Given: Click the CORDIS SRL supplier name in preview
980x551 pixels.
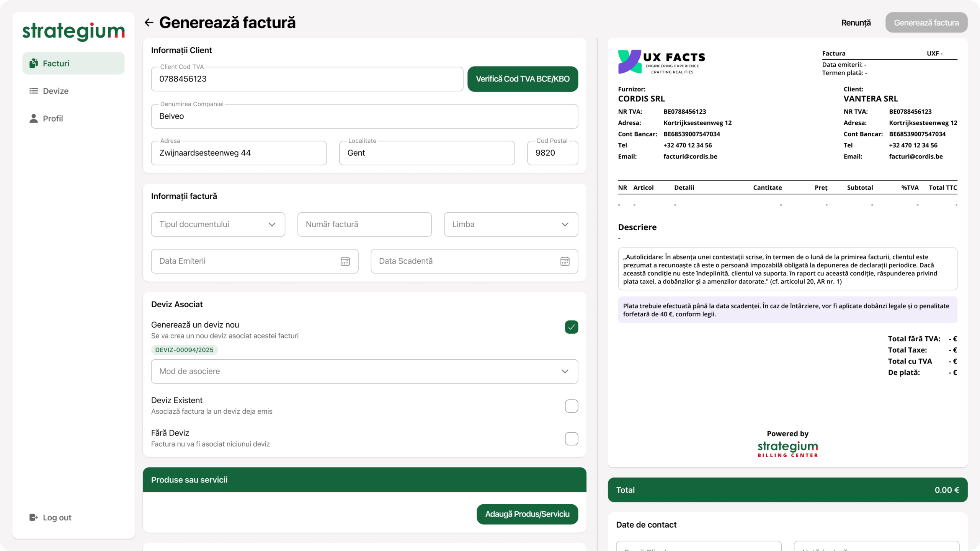Looking at the screenshot, I should point(641,99).
